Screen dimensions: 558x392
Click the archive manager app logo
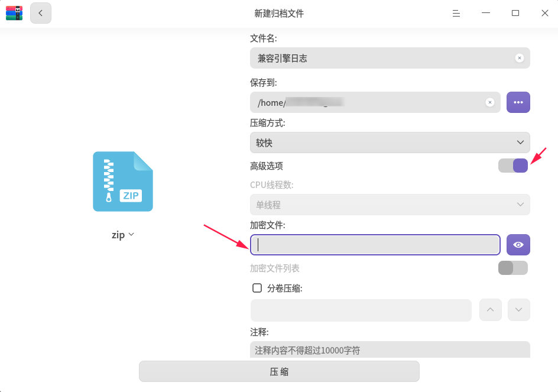pyautogui.click(x=14, y=13)
